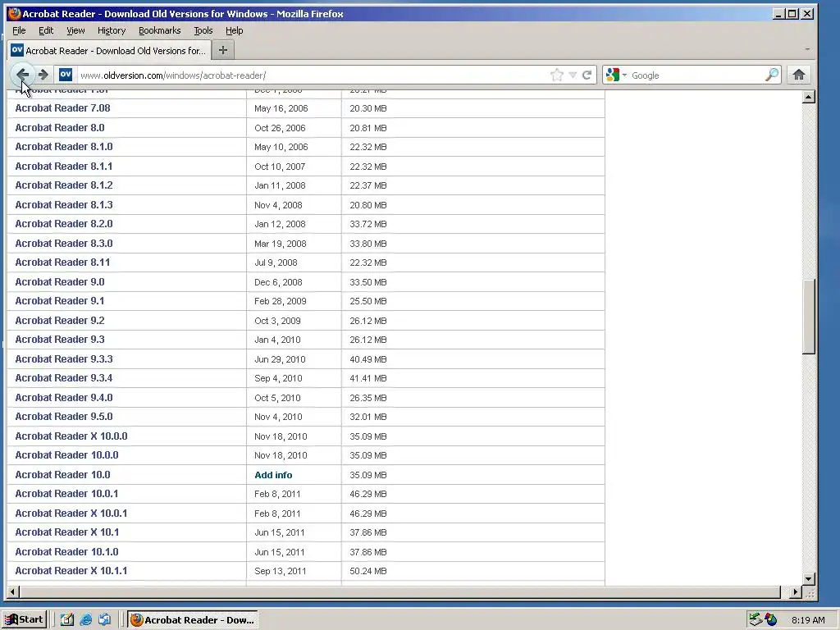Open the Windows Start menu
This screenshot has height=630, width=840.
click(x=25, y=620)
